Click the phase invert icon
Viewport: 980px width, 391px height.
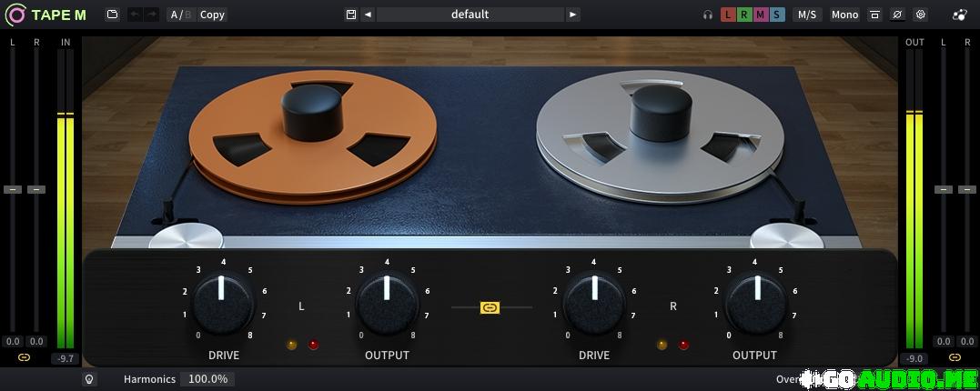tap(897, 15)
